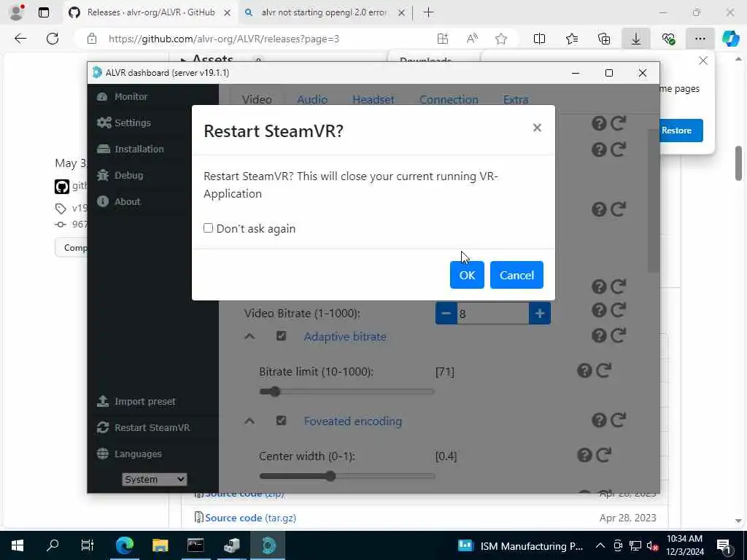The image size is (747, 560).
Task: Collapse the Foveated encoding section chevron
Action: (x=249, y=421)
